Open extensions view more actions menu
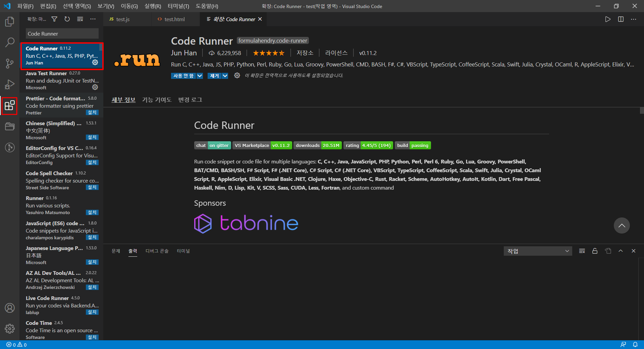Image resolution: width=644 pixels, height=349 pixels. coord(93,19)
